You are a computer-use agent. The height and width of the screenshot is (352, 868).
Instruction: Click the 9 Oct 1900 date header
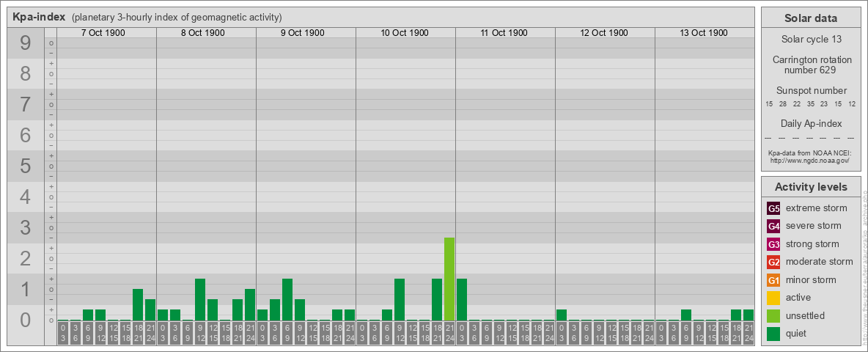tap(302, 33)
